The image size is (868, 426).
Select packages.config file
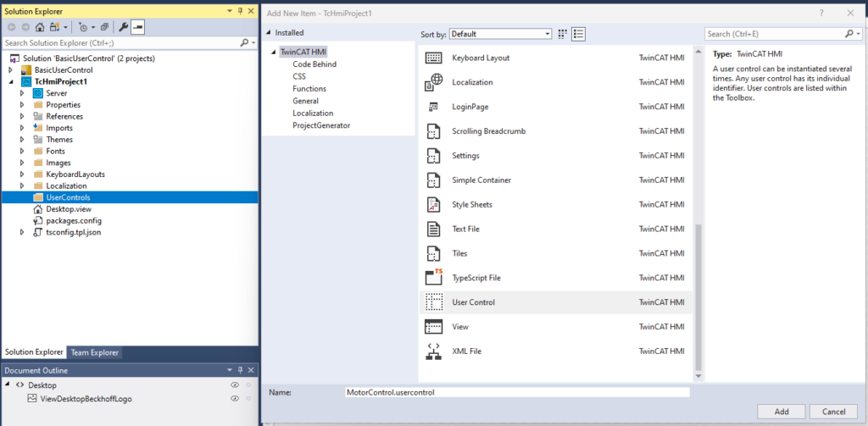coord(74,221)
